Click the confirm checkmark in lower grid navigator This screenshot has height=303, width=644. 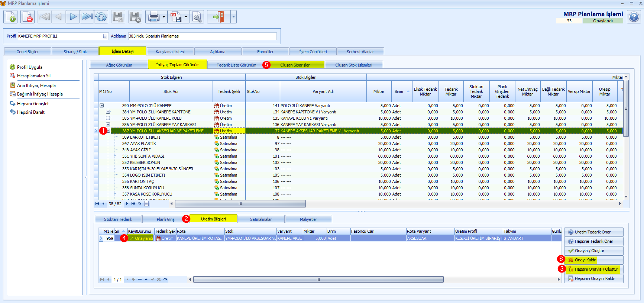tap(152, 279)
